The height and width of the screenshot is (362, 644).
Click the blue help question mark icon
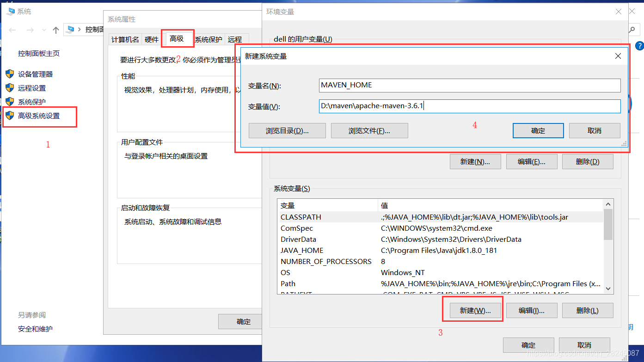click(x=639, y=46)
